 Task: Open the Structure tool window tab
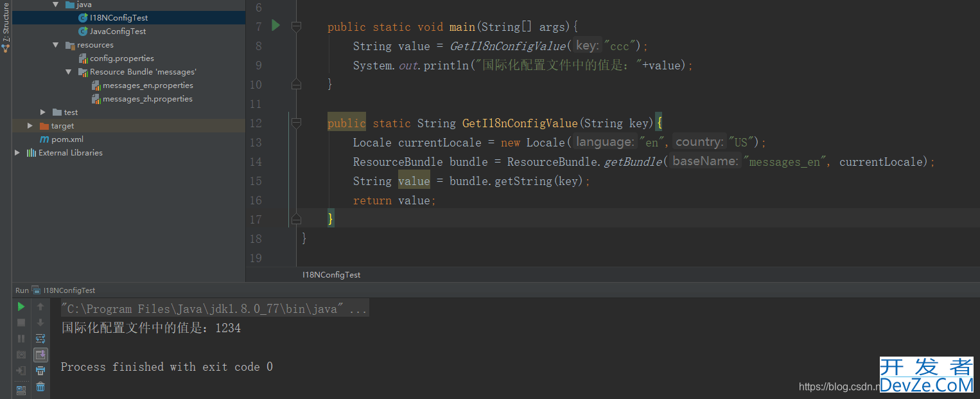(6, 29)
